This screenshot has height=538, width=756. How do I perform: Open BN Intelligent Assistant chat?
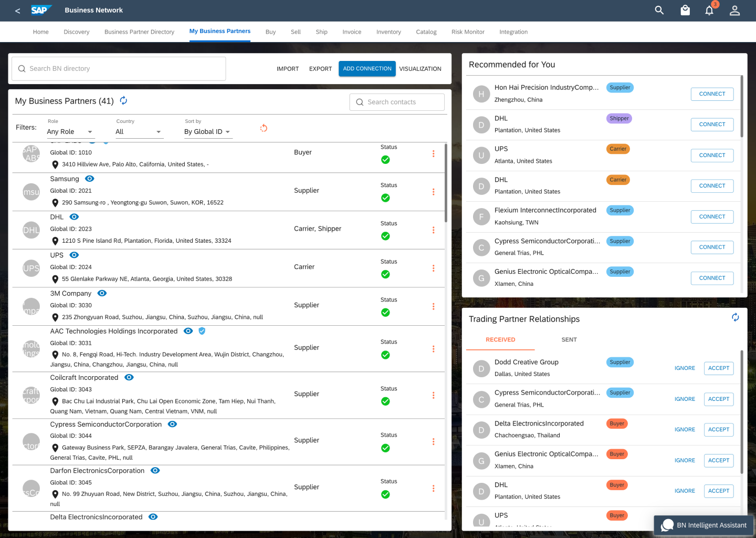pos(703,525)
